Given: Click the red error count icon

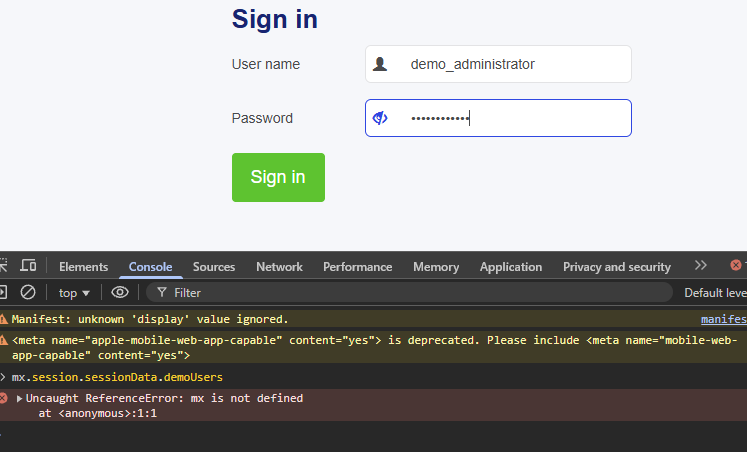Looking at the screenshot, I should click(736, 266).
